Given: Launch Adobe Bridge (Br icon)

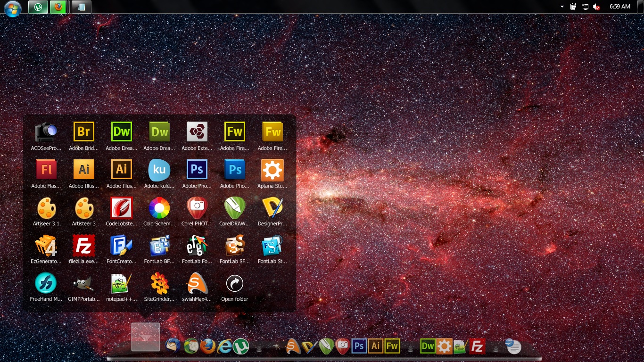Looking at the screenshot, I should [x=84, y=132].
